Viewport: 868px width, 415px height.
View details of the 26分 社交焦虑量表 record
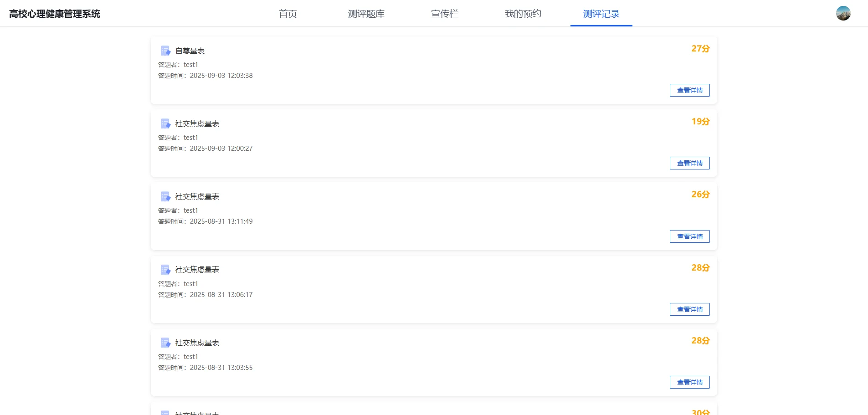click(x=689, y=236)
